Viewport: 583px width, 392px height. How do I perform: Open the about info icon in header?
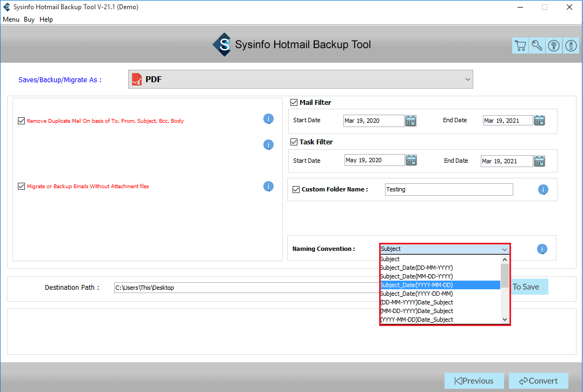[571, 45]
